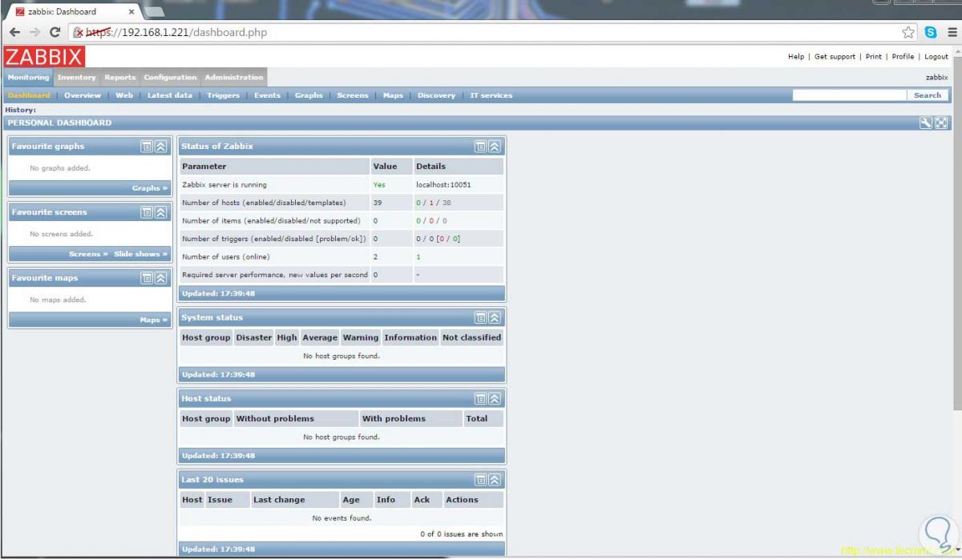Switch to Inventory main tab
The height and width of the screenshot is (560, 962).
pos(76,78)
